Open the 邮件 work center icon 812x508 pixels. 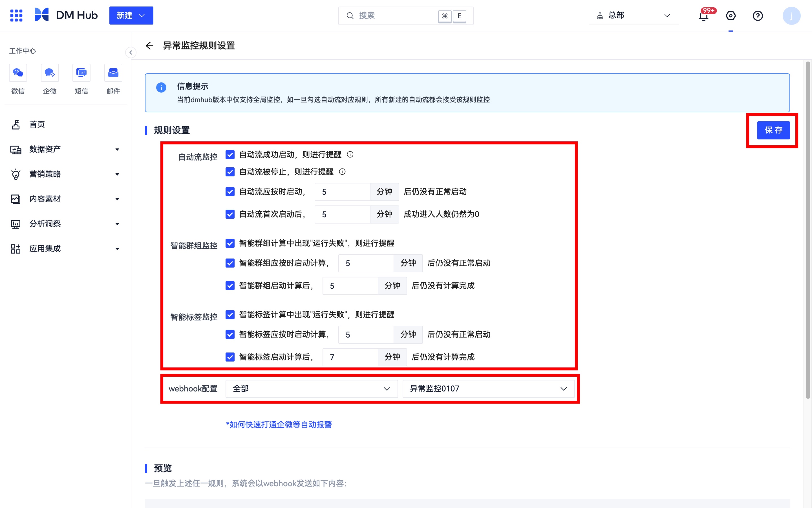113,73
